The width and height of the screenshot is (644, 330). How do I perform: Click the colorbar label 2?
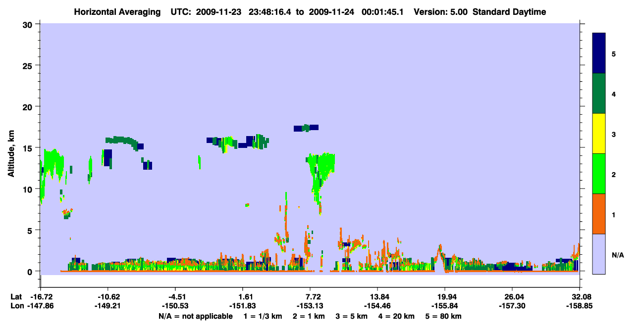pos(614,175)
